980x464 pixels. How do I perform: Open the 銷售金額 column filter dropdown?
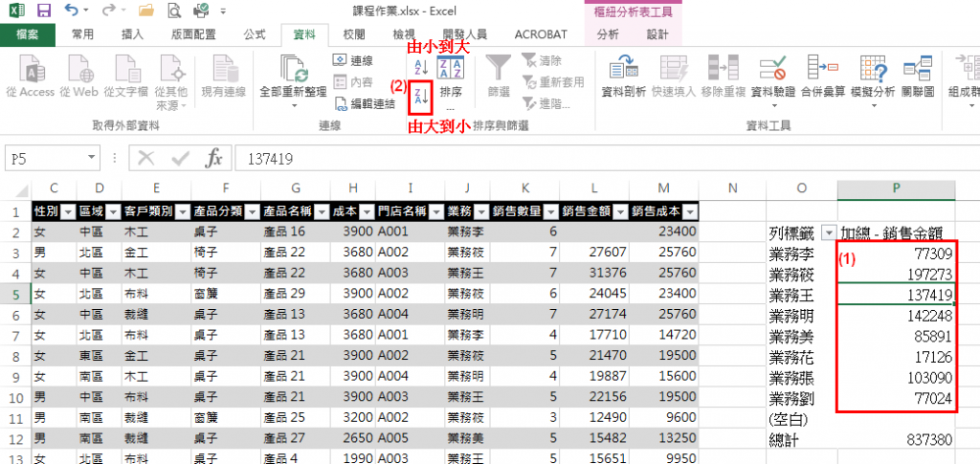[x=618, y=212]
